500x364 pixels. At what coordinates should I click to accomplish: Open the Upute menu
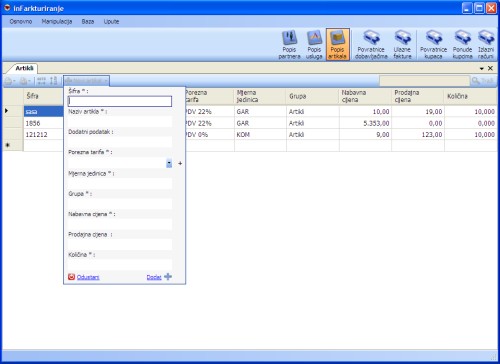111,22
